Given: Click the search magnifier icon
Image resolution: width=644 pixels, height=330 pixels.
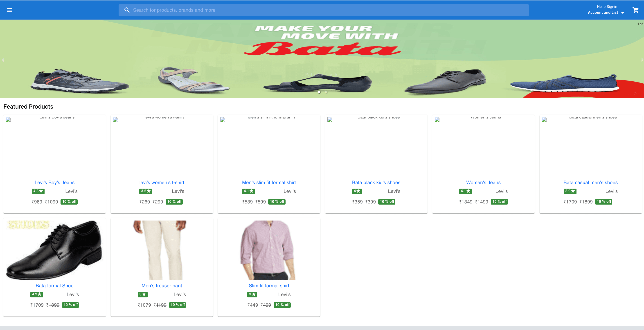Looking at the screenshot, I should click(x=127, y=10).
